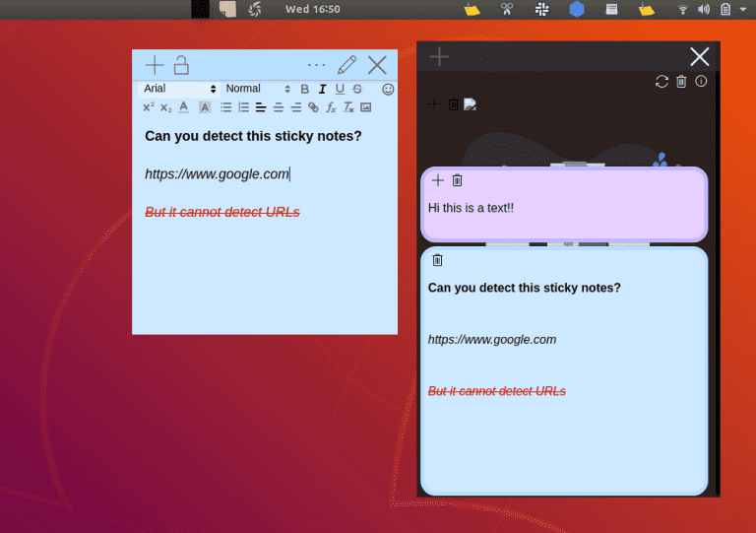This screenshot has height=533, width=756.
Task: Click the trash icon on the dark note
Action: click(453, 104)
